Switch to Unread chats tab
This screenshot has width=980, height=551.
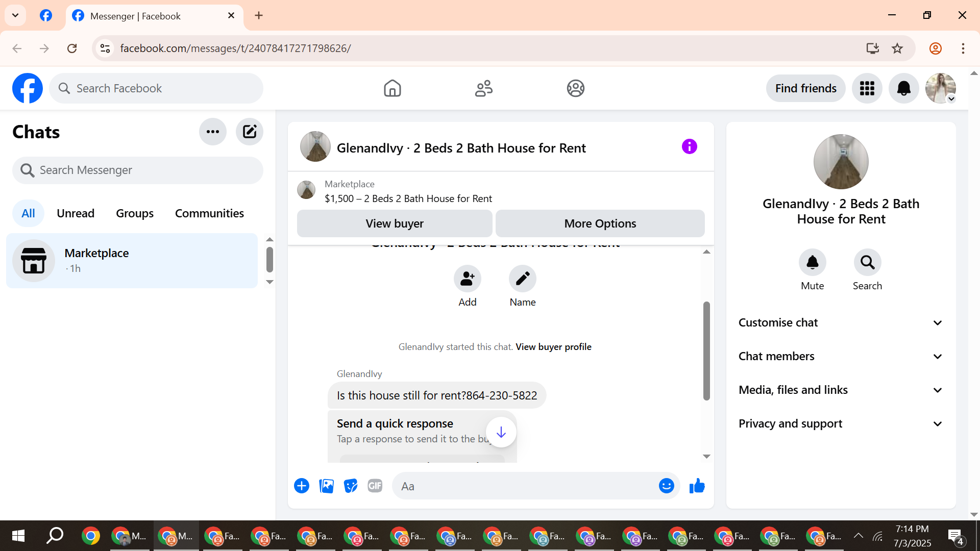click(x=76, y=213)
